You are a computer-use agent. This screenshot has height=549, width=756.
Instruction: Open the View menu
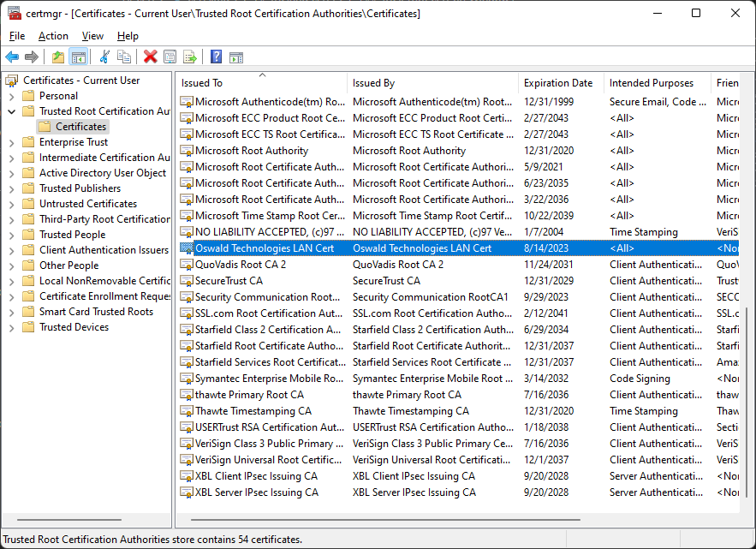point(93,36)
